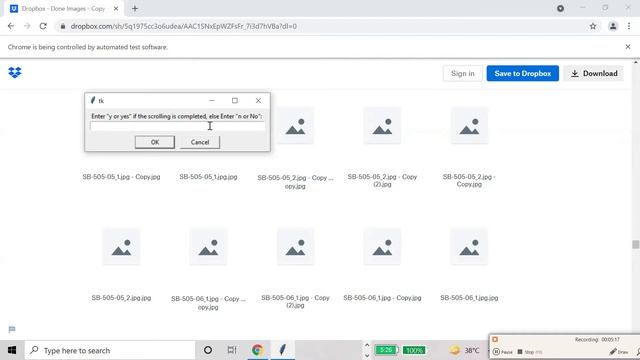The width and height of the screenshot is (640, 360).
Task: Pause the screen recording
Action: [502, 351]
